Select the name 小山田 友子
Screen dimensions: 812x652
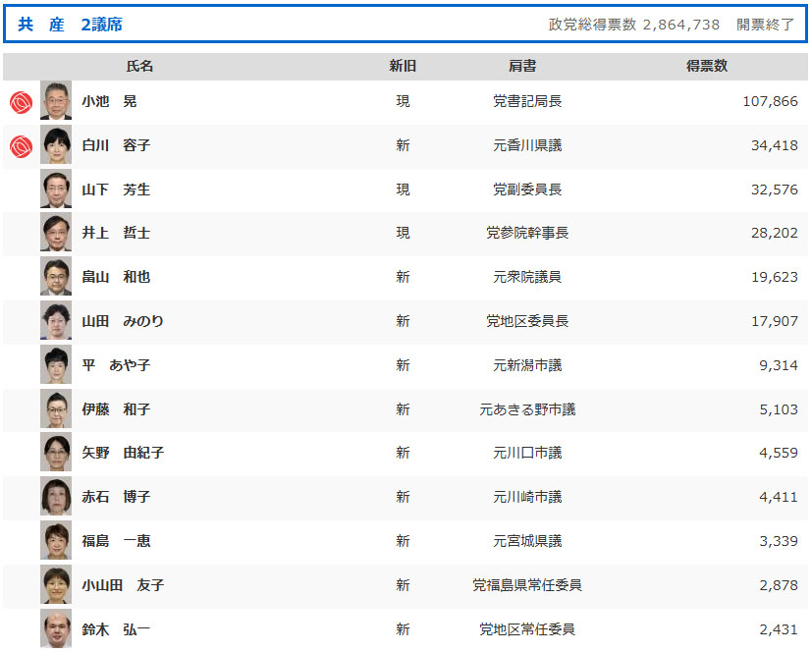click(123, 584)
